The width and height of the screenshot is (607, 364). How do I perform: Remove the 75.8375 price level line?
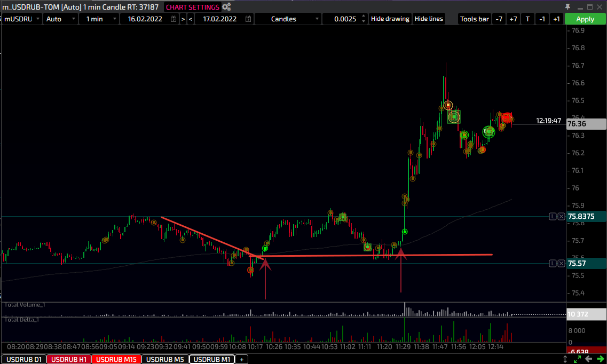click(x=561, y=216)
